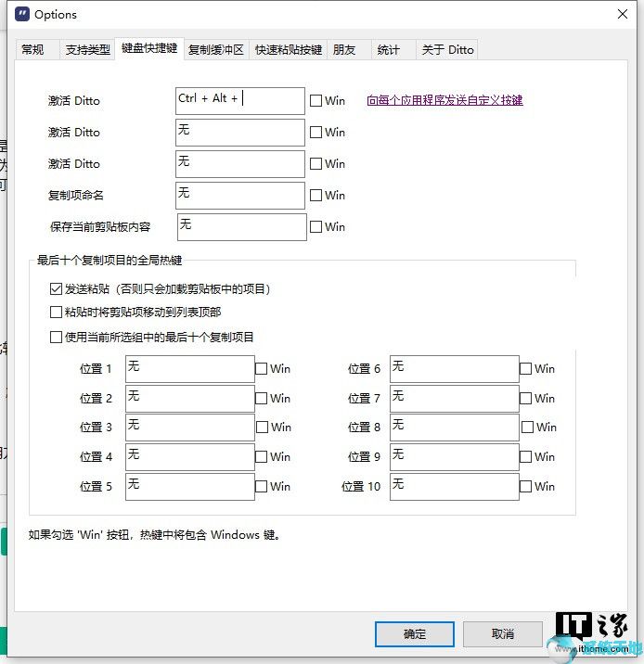Check Win box for 位置 7
The image size is (644, 664).
pos(525,399)
